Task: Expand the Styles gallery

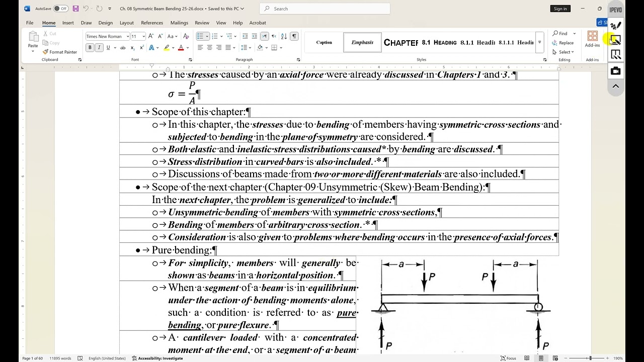Action: click(539, 43)
